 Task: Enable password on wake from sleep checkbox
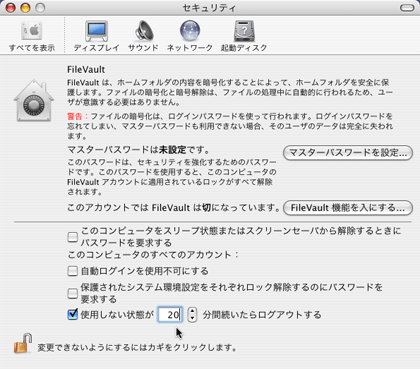point(72,237)
